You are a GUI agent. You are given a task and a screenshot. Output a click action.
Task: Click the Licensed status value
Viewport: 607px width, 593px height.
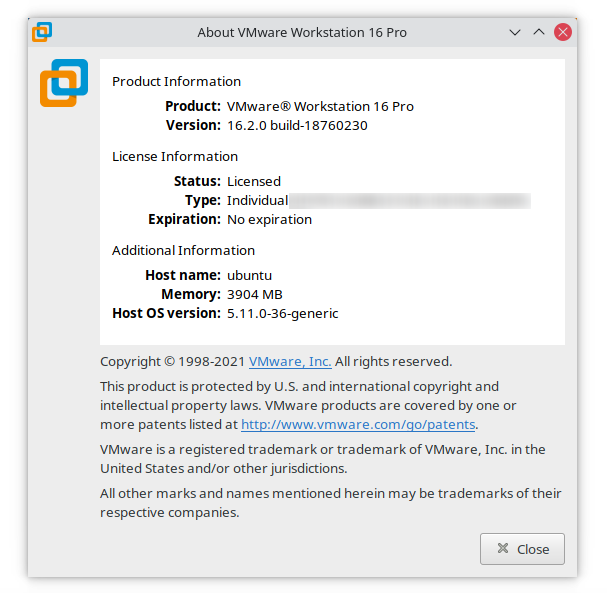(254, 182)
